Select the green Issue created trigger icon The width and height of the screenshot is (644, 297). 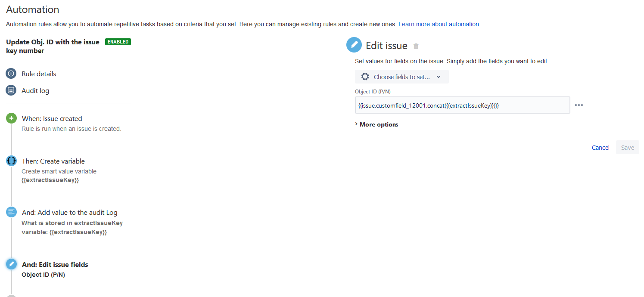click(11, 118)
